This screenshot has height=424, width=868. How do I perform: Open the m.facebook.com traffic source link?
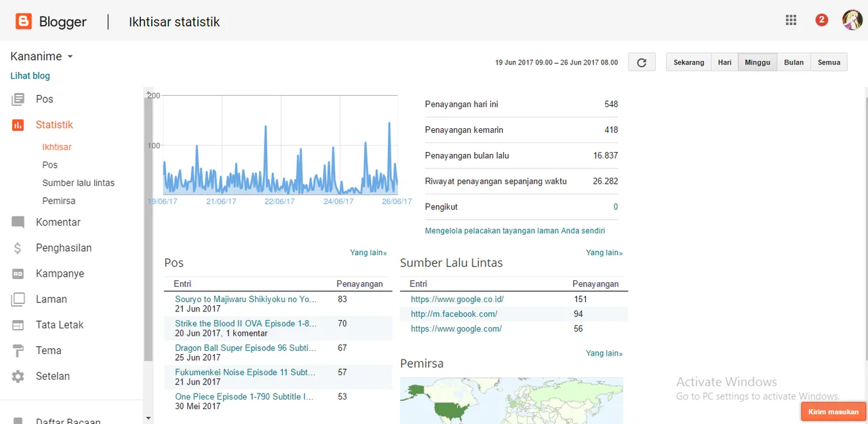[454, 314]
